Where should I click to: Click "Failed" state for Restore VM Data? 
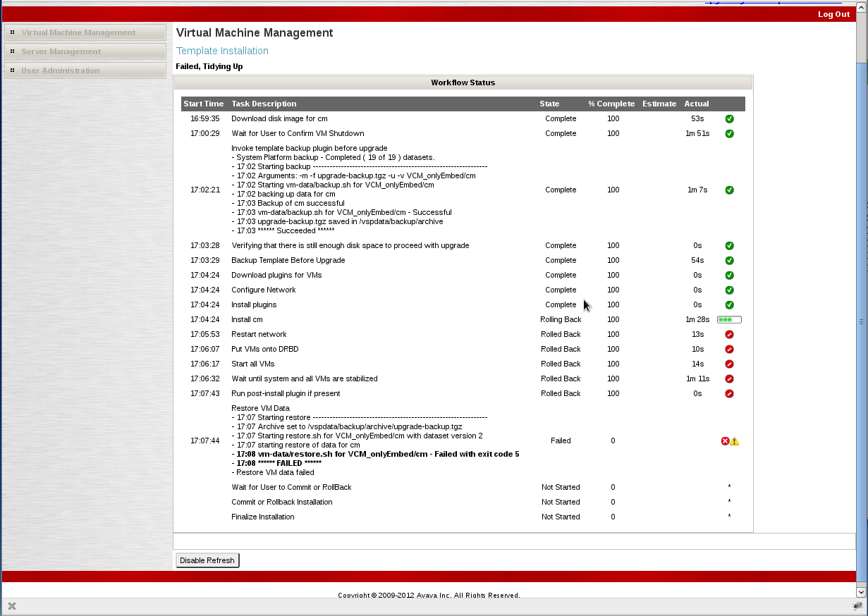pyautogui.click(x=561, y=441)
